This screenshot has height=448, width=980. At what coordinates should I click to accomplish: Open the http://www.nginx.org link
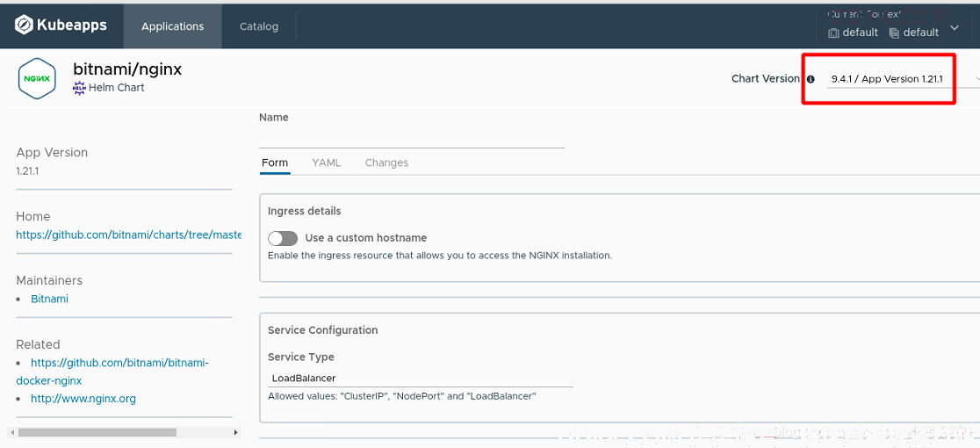tap(83, 398)
